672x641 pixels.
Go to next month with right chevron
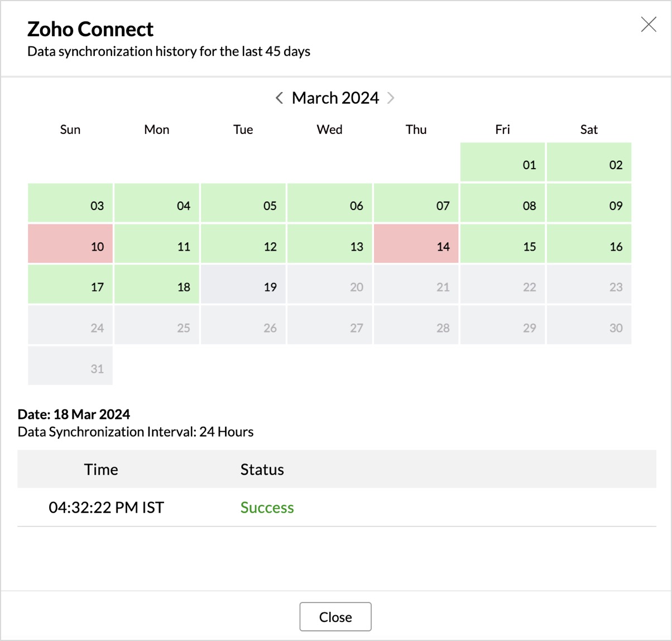click(391, 98)
